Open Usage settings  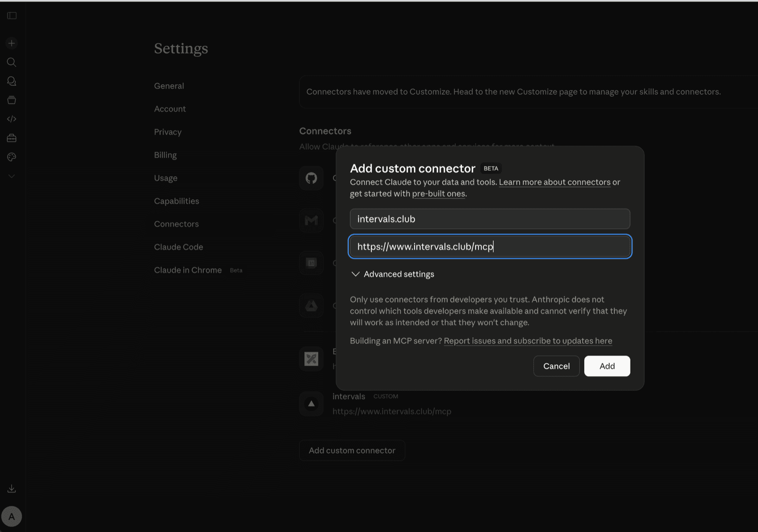click(x=166, y=178)
